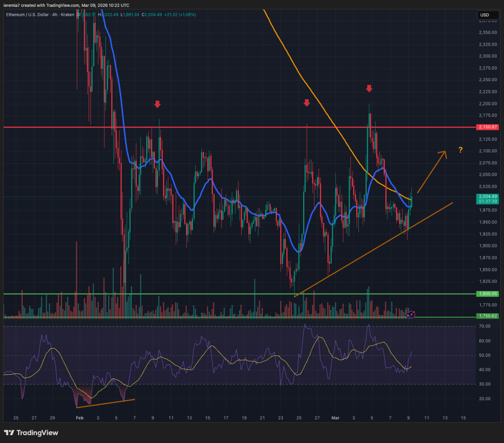Viewport: 504px width, 443px height.
Task: Toggle the red 2,150.87 resistance price label
Action: click(488, 127)
